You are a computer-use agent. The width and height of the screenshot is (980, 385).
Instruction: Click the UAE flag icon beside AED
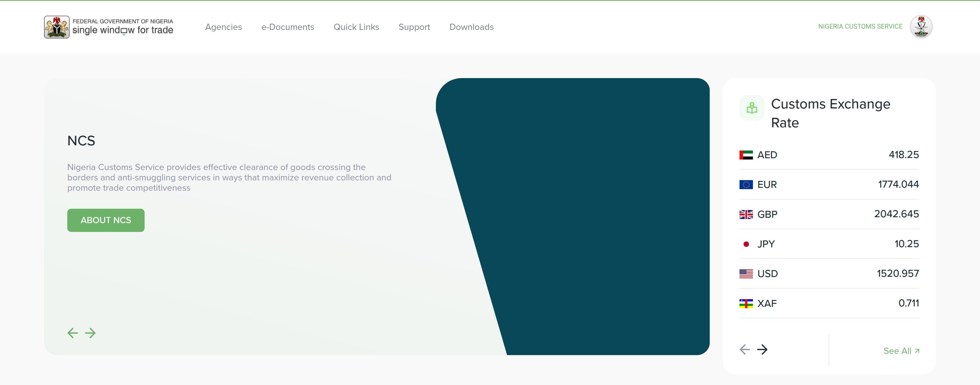pyautogui.click(x=746, y=155)
